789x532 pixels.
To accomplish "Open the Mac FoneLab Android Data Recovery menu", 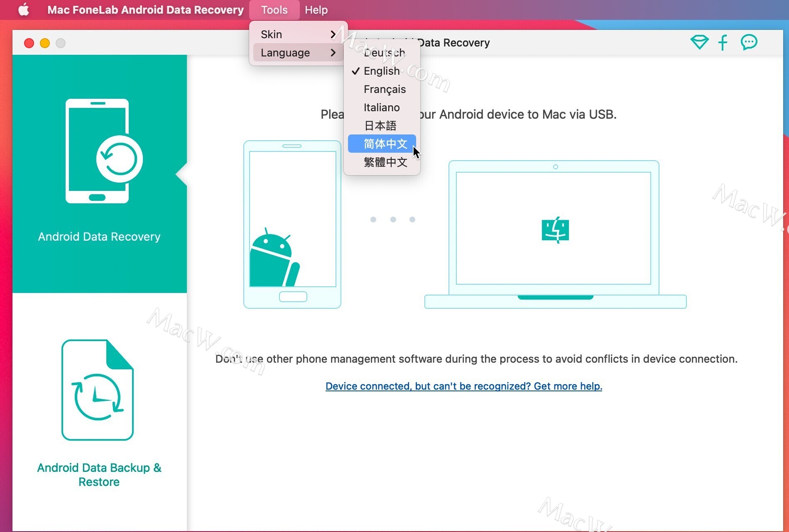I will tap(145, 10).
